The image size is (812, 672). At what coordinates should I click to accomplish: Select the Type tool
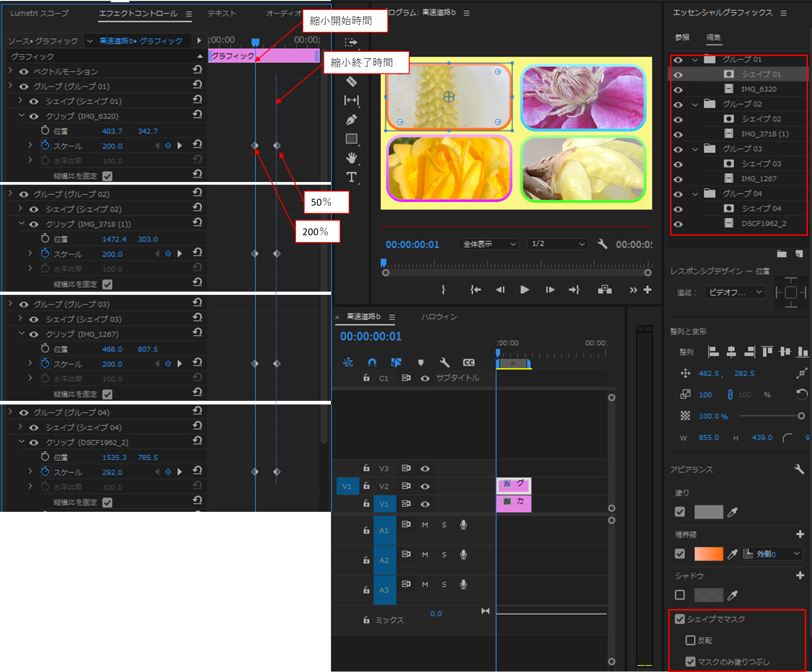pyautogui.click(x=351, y=177)
